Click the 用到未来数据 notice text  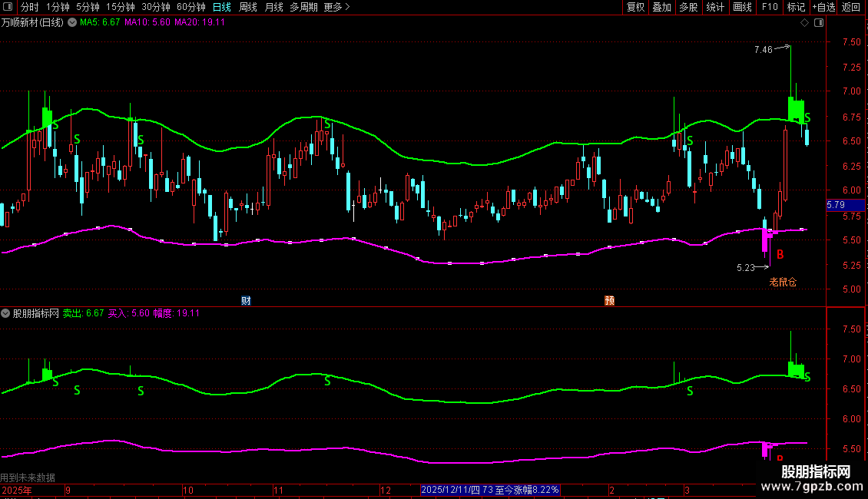(x=28, y=478)
